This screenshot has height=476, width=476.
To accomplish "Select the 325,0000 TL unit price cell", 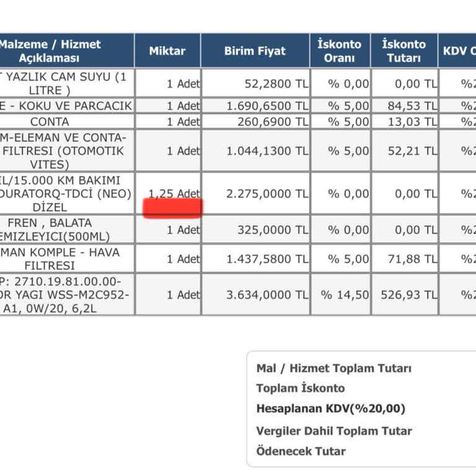I will pyautogui.click(x=273, y=230).
